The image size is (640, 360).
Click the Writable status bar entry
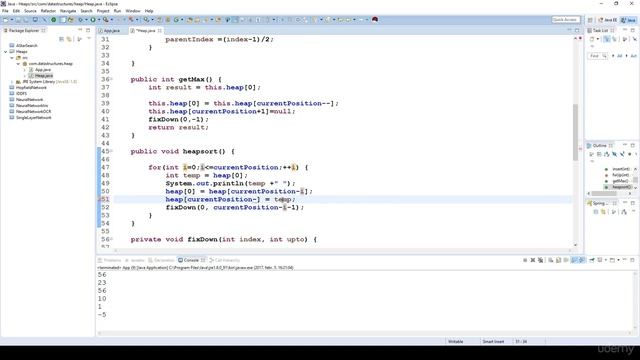[456, 342]
